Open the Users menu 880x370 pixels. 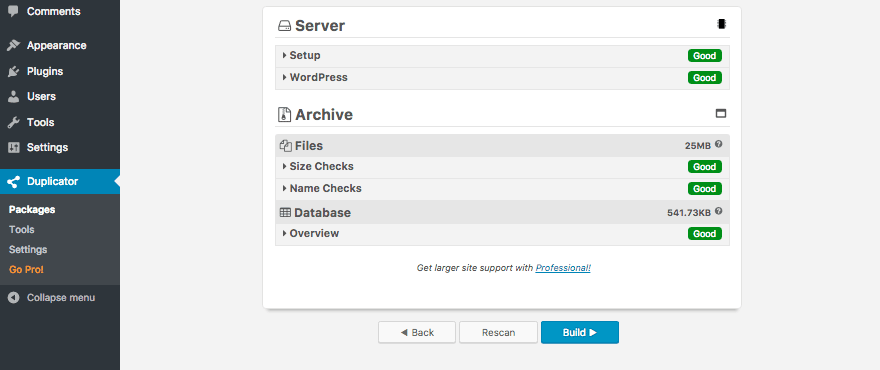pyautogui.click(x=59, y=97)
